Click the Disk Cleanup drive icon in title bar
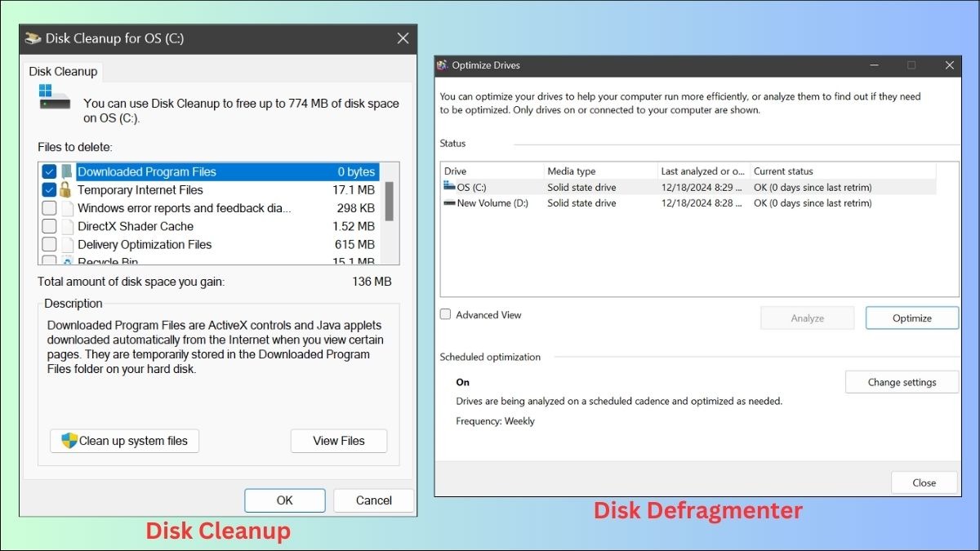This screenshot has height=551, width=980. (33, 38)
